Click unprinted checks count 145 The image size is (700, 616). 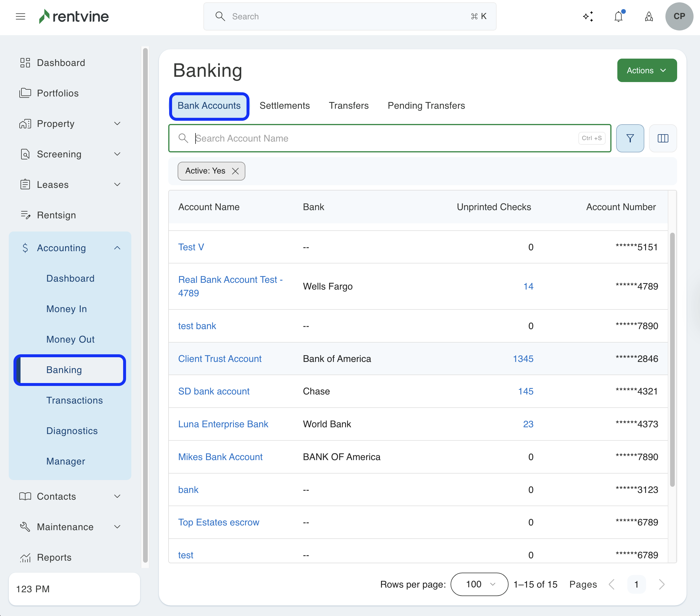click(x=525, y=391)
